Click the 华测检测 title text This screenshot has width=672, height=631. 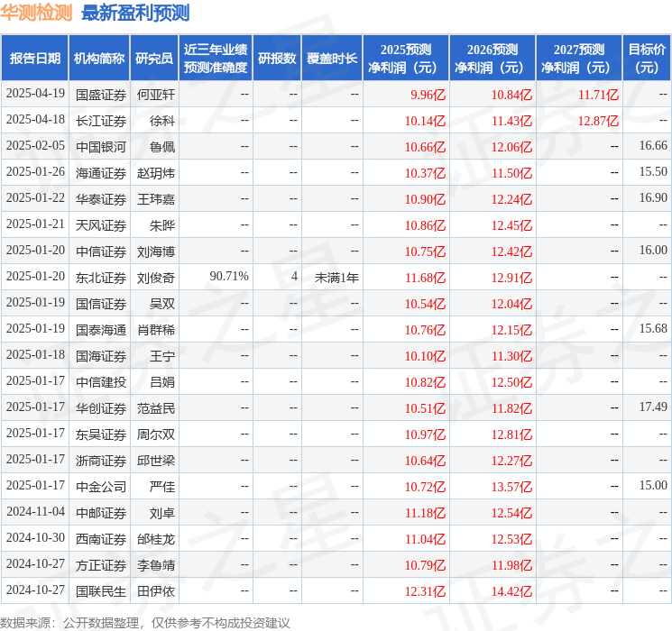[x=36, y=13]
